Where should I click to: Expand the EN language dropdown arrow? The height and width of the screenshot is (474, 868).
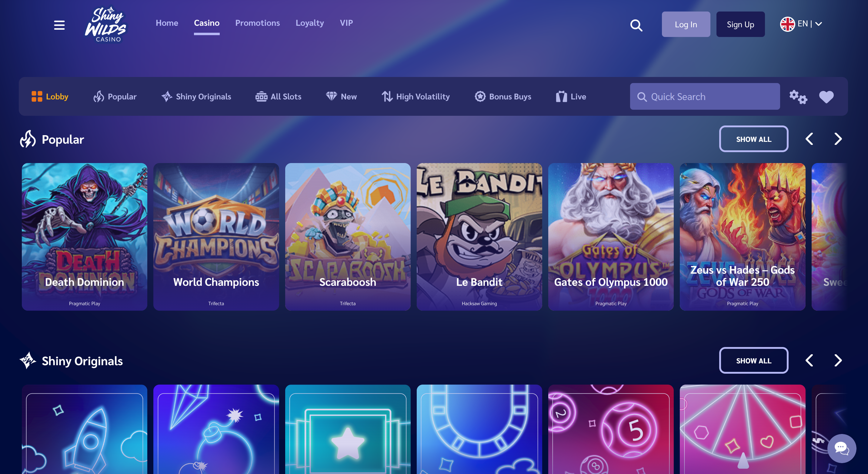(819, 24)
